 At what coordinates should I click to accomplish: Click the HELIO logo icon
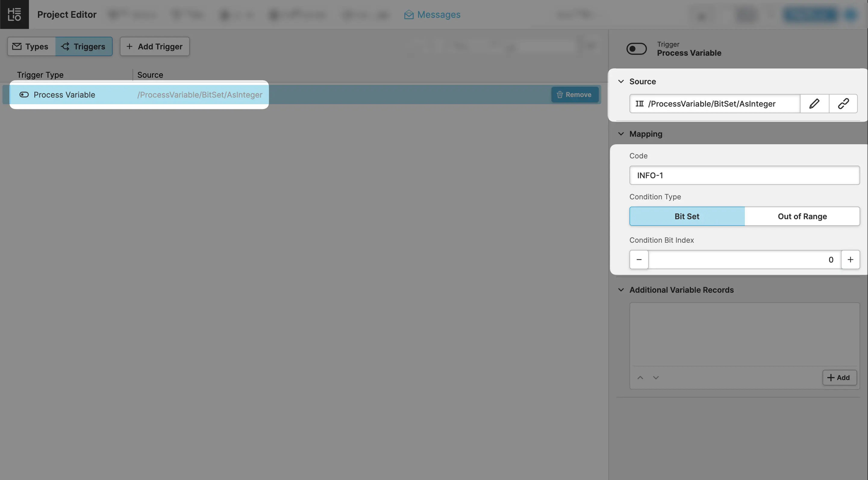coord(14,14)
